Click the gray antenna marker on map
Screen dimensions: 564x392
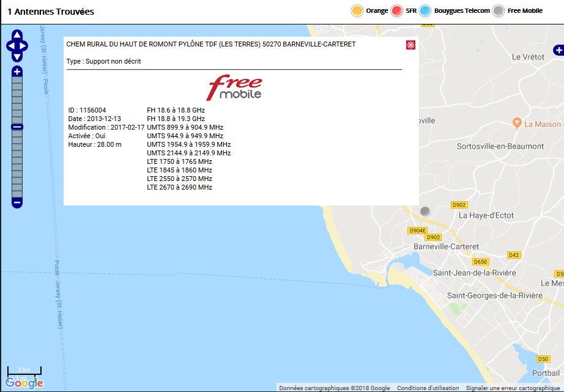[425, 211]
